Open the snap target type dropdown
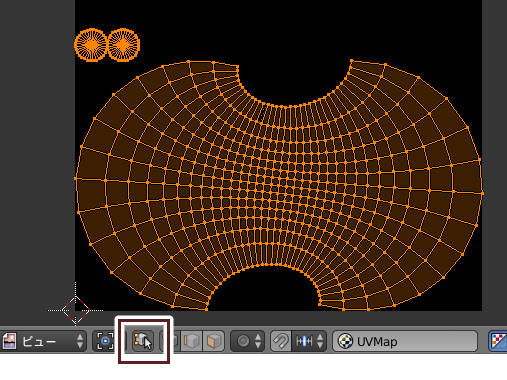 tap(309, 341)
